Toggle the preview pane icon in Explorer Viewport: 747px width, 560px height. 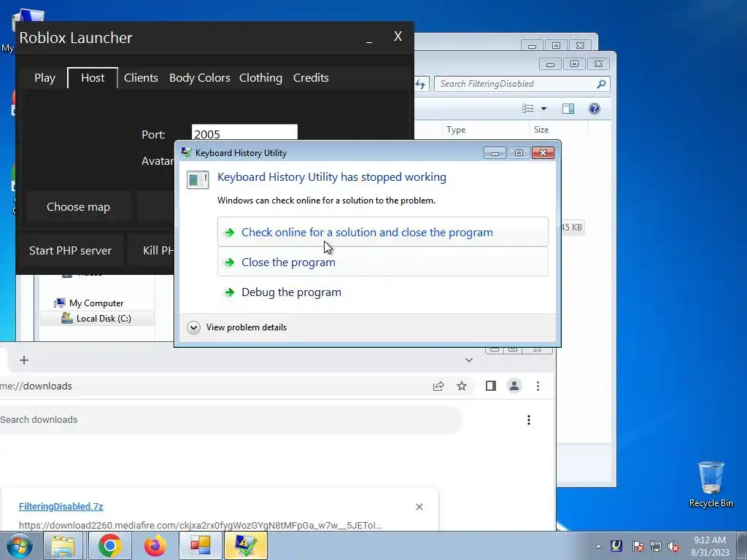click(x=568, y=109)
